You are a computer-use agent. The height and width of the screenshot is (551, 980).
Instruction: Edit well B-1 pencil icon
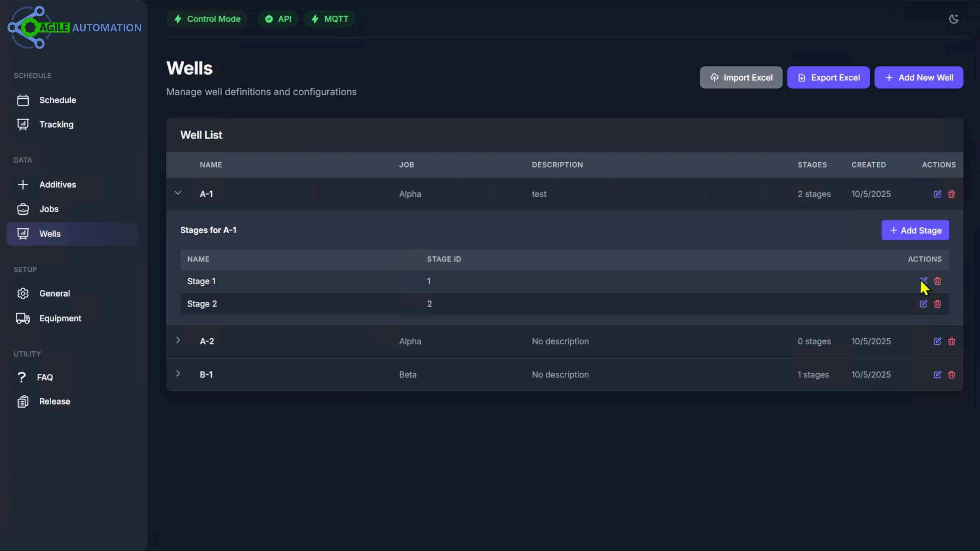click(937, 375)
